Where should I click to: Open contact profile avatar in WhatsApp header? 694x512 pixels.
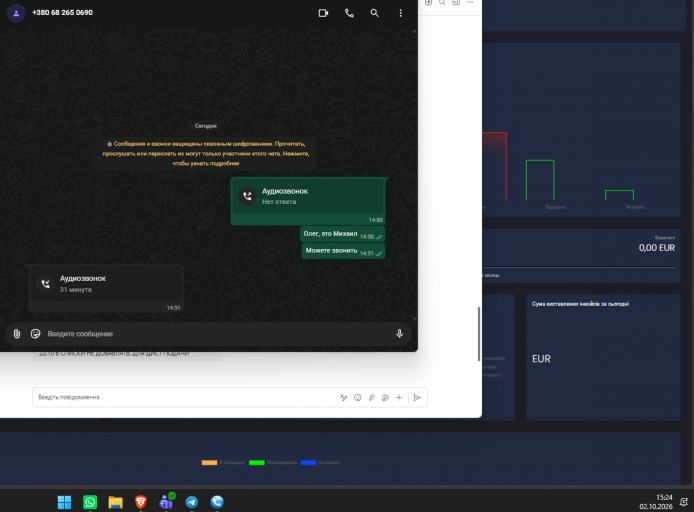pos(16,13)
